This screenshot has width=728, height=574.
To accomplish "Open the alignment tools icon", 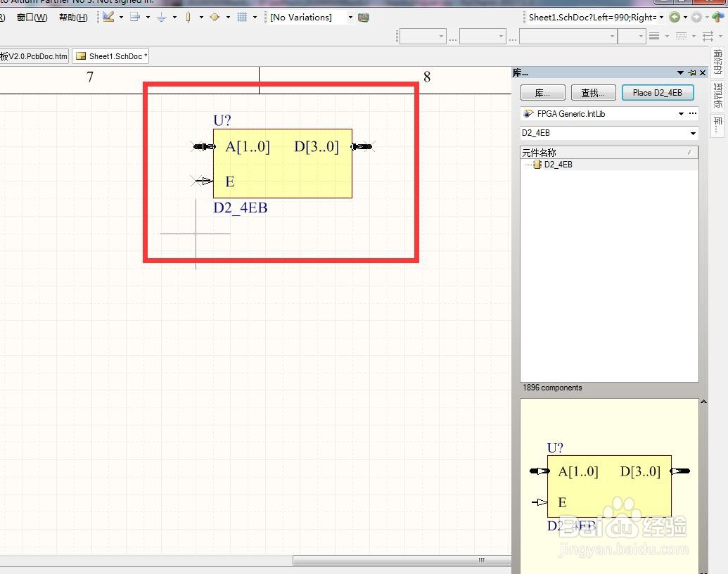I will [135, 17].
